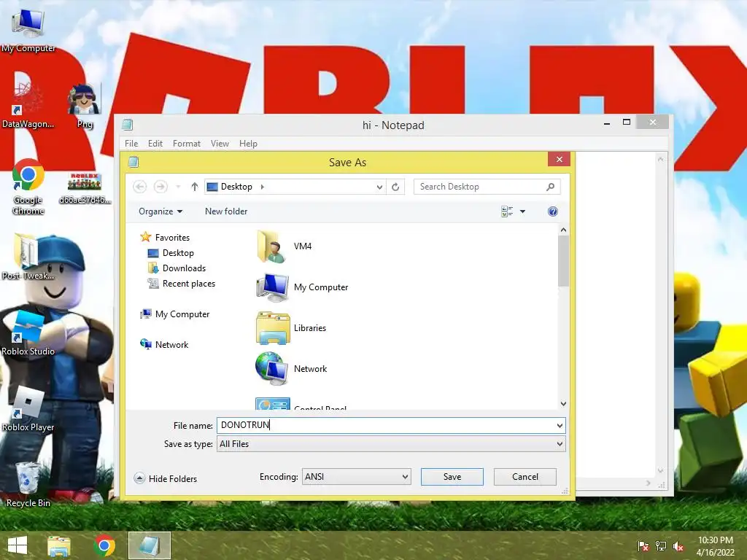Click the Windows Start button
The height and width of the screenshot is (560, 747).
click(x=18, y=545)
